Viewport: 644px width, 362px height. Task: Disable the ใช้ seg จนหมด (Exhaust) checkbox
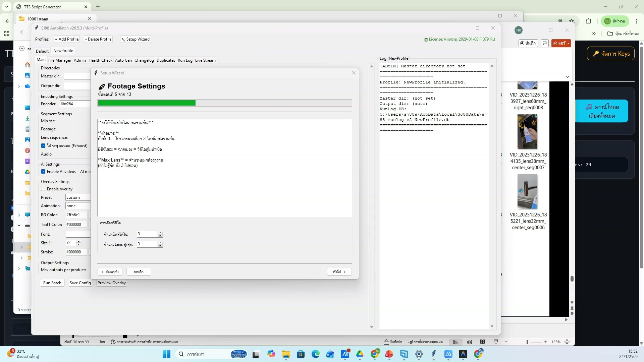[43, 145]
